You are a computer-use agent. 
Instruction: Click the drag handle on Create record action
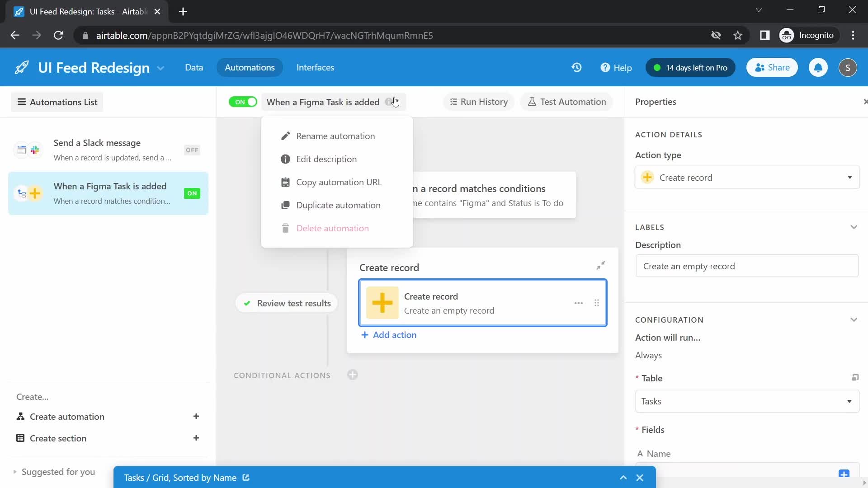click(x=596, y=303)
